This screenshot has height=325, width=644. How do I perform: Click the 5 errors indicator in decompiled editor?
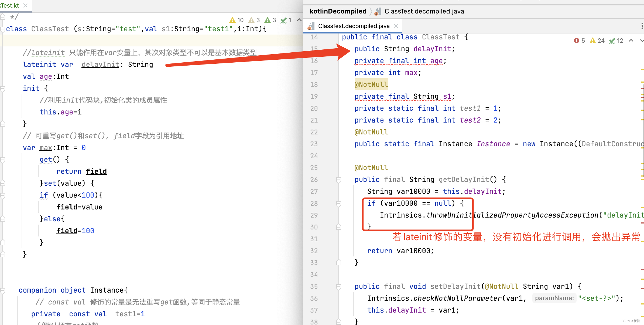[579, 40]
